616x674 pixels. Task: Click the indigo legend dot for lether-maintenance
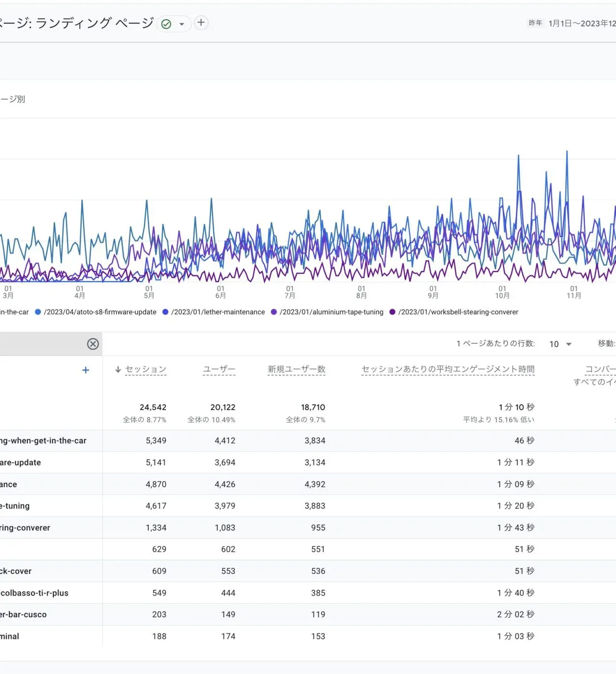166,312
